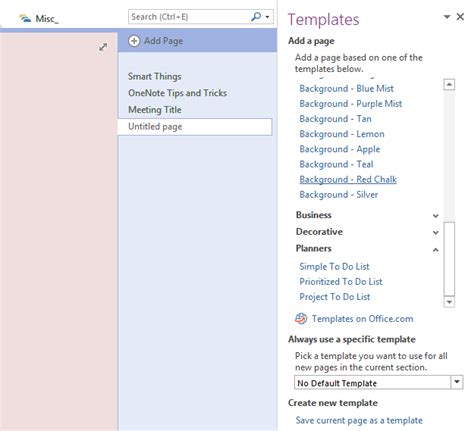Image resolution: width=474 pixels, height=431 pixels.
Task: Expand the Business template category chevron
Action: tap(435, 216)
